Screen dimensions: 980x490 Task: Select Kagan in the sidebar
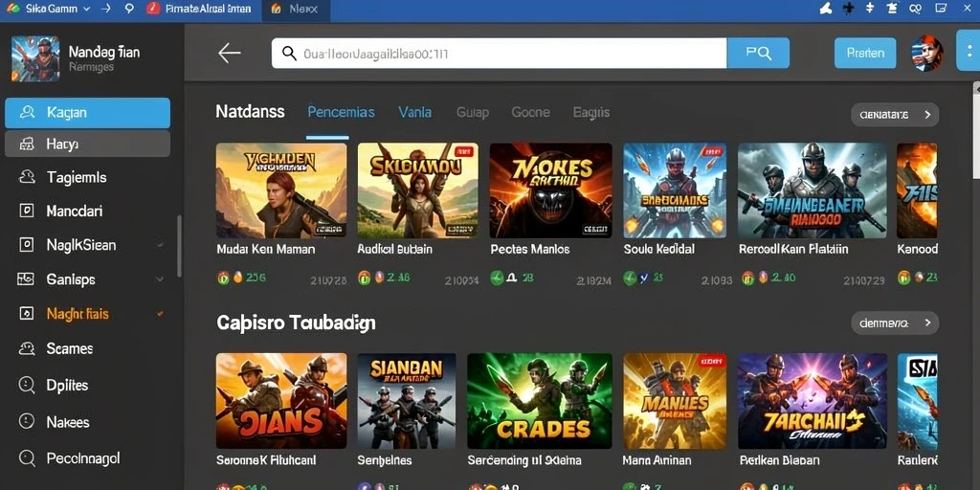87,113
